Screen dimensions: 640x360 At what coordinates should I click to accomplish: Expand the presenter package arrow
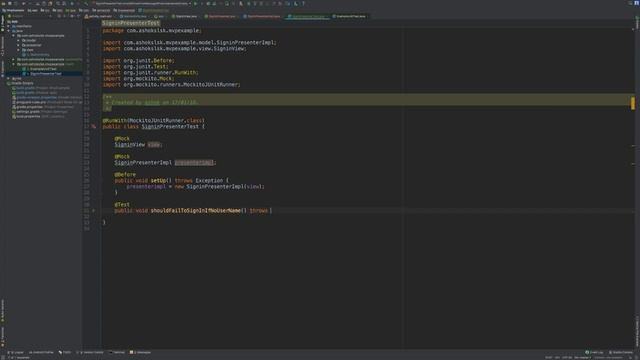tap(18, 45)
